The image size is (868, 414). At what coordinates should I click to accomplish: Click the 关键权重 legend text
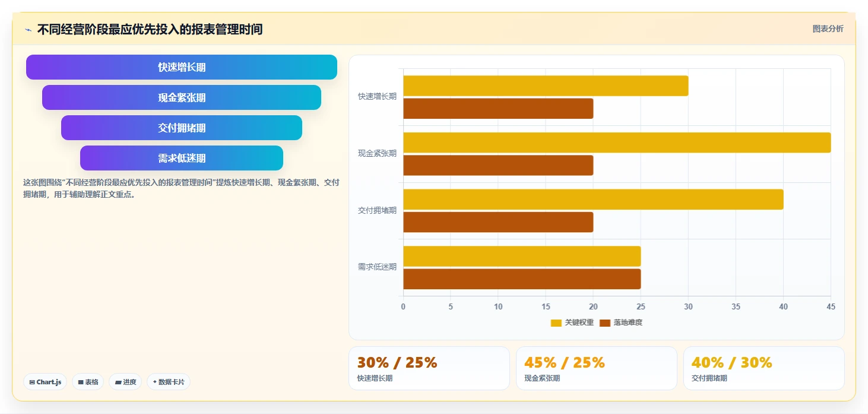(x=579, y=323)
